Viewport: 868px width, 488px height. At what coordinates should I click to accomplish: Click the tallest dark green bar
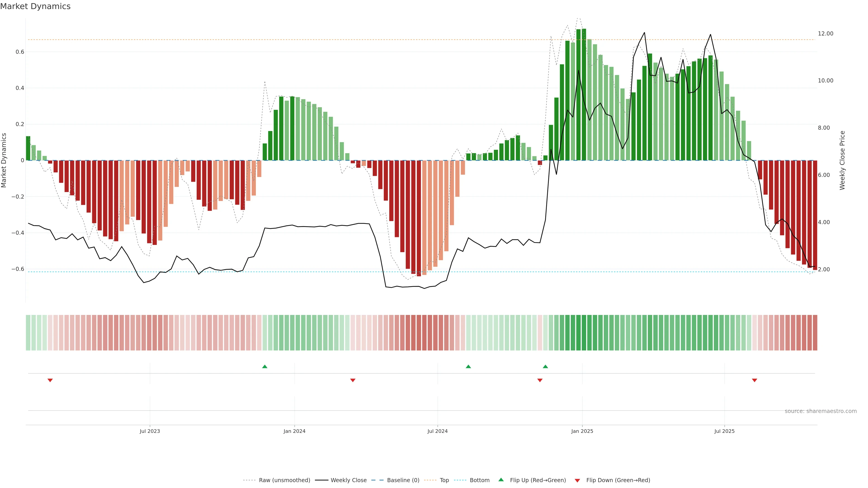tap(584, 94)
